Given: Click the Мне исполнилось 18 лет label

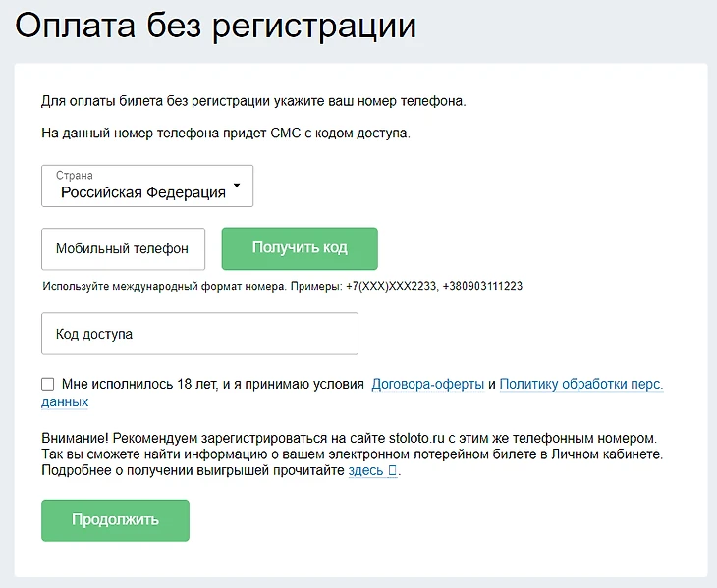Looking at the screenshot, I should 212,384.
